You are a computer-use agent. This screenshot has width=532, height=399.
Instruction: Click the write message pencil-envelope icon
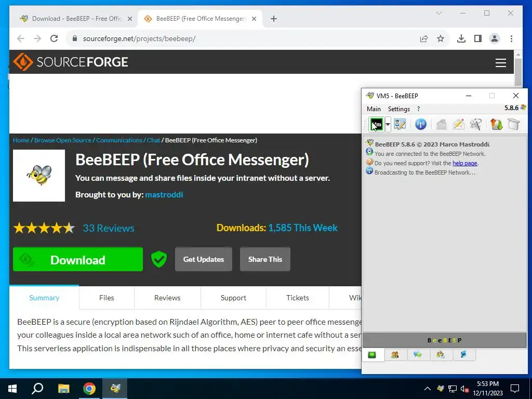tap(458, 124)
